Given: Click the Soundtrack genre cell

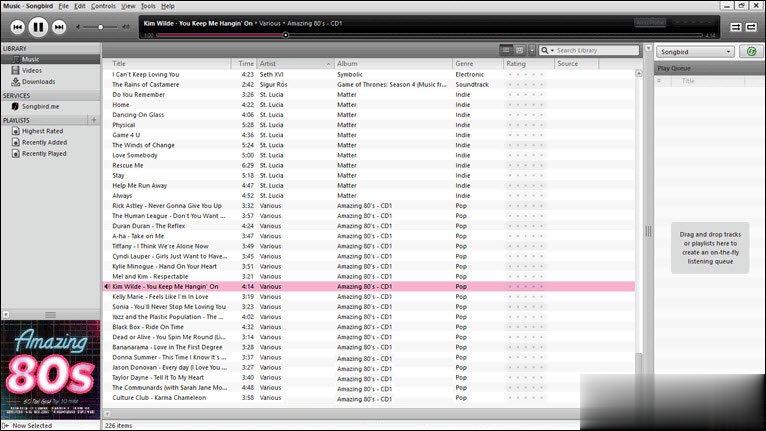Looking at the screenshot, I should (x=472, y=85).
